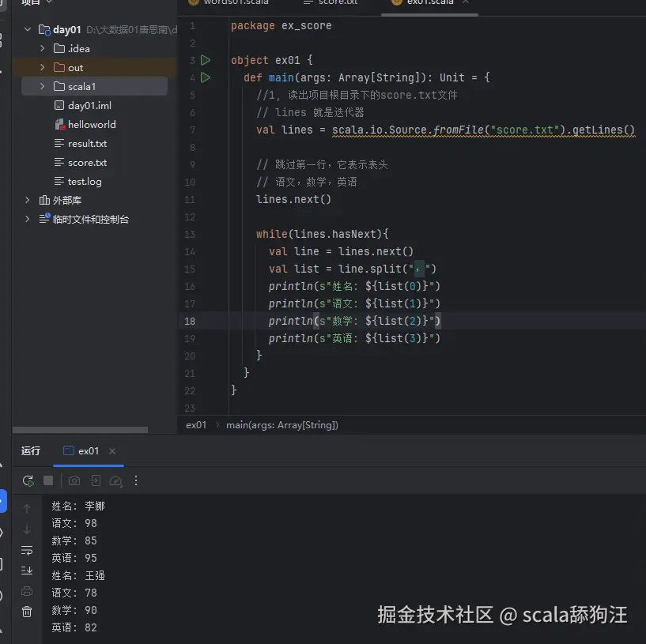This screenshot has width=646, height=644.
Task: Click the run gutter icon beside object ex01
Action: click(205, 60)
